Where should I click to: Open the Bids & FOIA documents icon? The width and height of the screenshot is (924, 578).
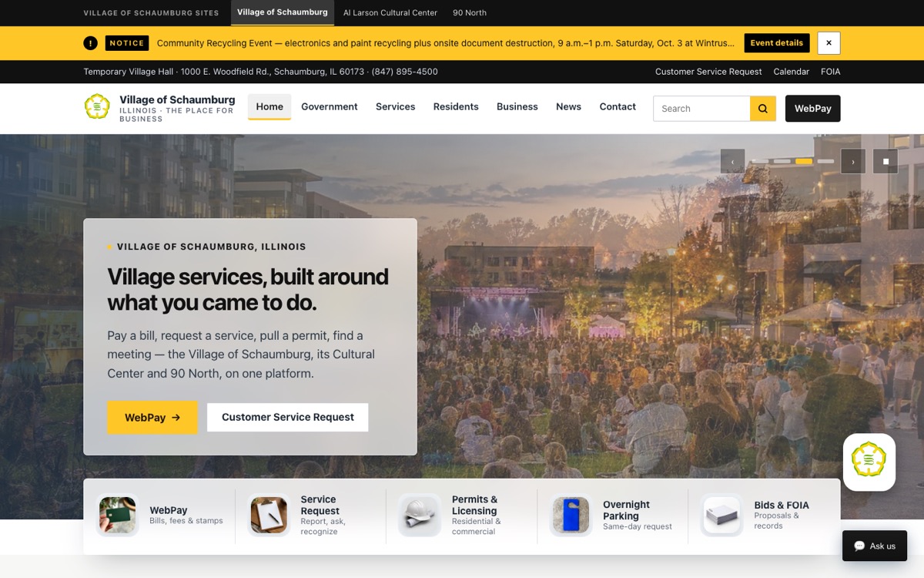(721, 516)
